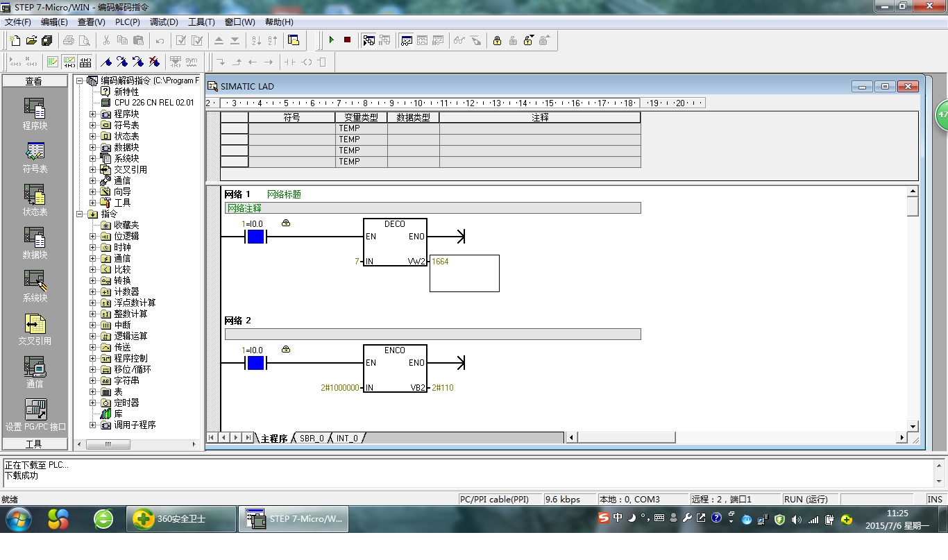Switch to the SBR_0 tab
948x560 pixels.
[312, 439]
